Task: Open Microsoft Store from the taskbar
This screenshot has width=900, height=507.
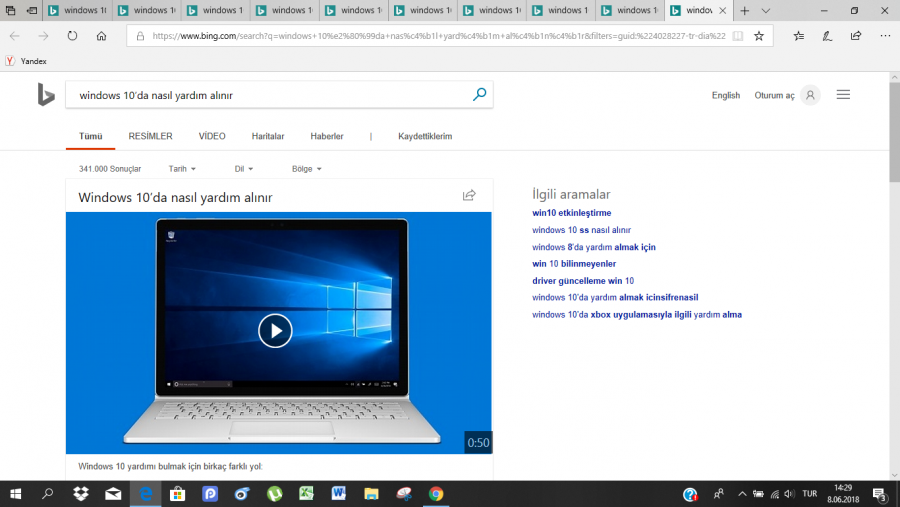Action: [177, 494]
